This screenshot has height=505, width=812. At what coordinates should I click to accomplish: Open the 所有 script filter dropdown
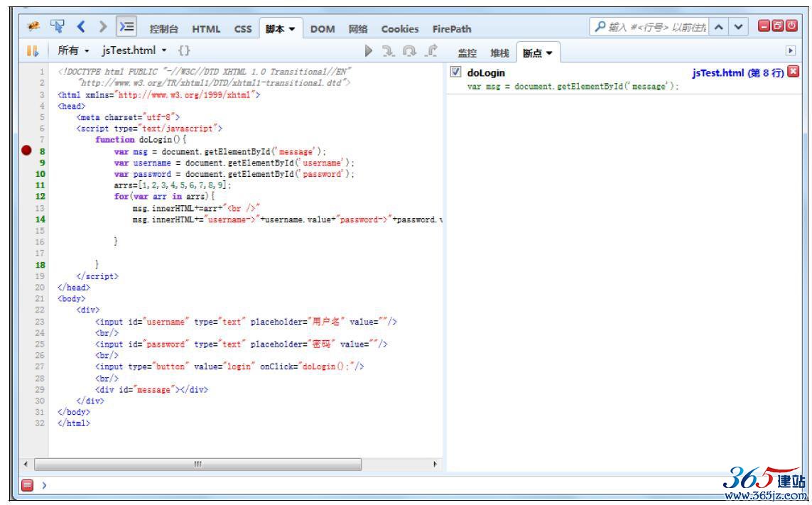pyautogui.click(x=73, y=50)
